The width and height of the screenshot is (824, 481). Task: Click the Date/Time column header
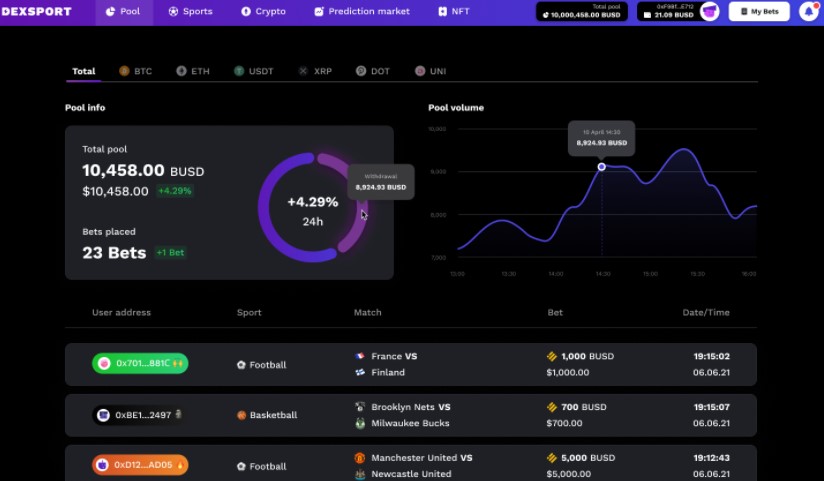pyautogui.click(x=706, y=312)
